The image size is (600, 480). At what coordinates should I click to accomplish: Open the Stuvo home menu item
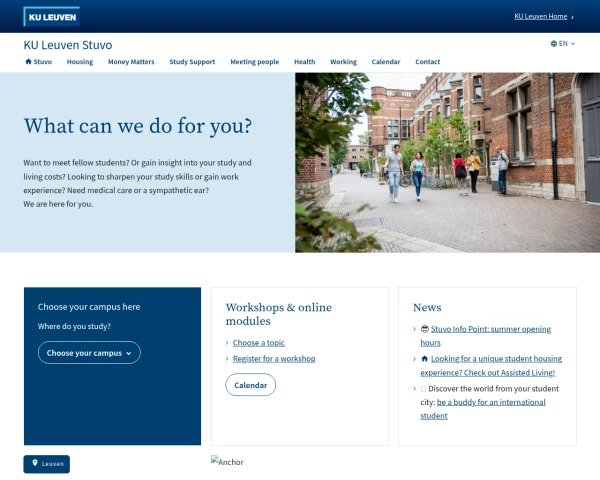[39, 62]
